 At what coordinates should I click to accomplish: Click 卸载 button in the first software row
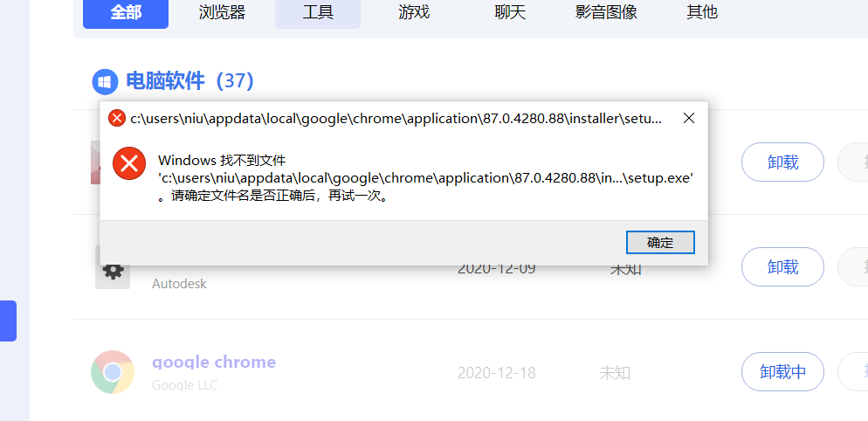[x=782, y=162]
